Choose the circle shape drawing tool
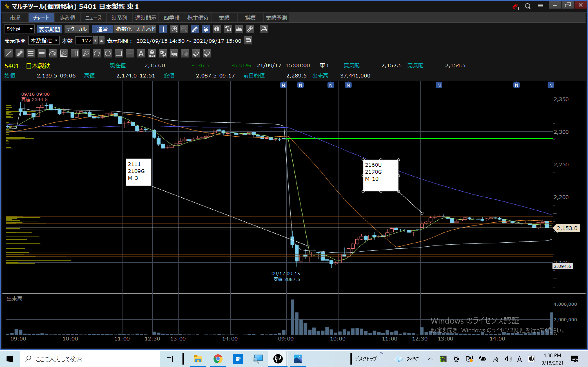The width and height of the screenshot is (588, 367). click(x=108, y=53)
